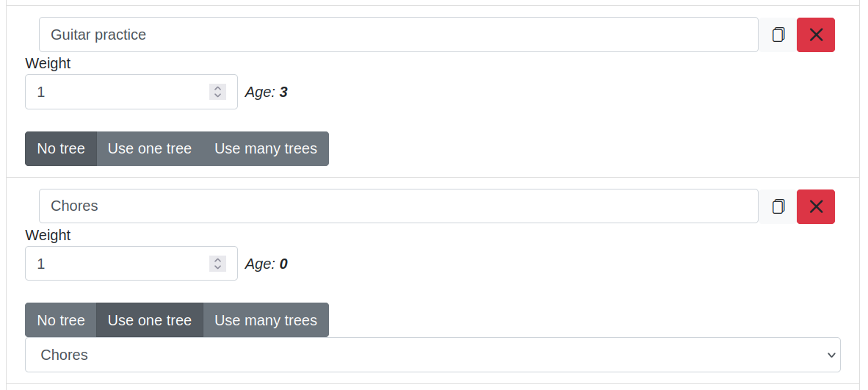Click the weight number field for Guitar practice
Viewport: 868px width, 390px height.
(x=117, y=92)
